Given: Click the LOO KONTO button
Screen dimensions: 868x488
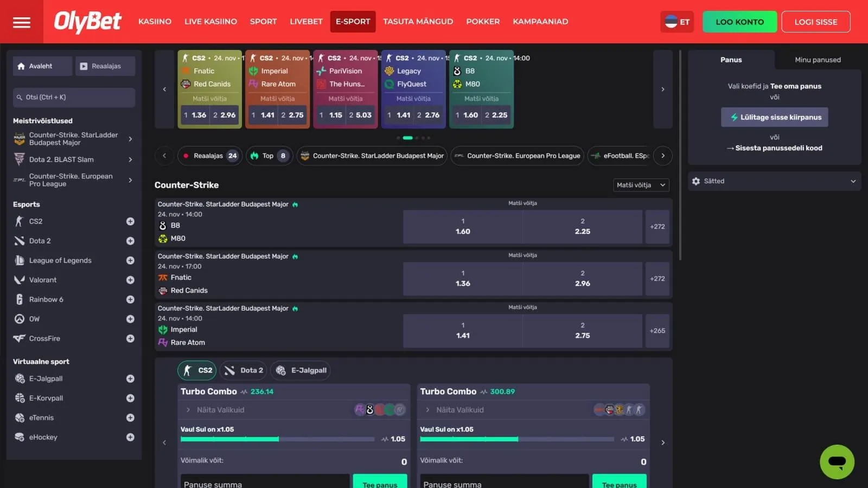Looking at the screenshot, I should (x=739, y=22).
